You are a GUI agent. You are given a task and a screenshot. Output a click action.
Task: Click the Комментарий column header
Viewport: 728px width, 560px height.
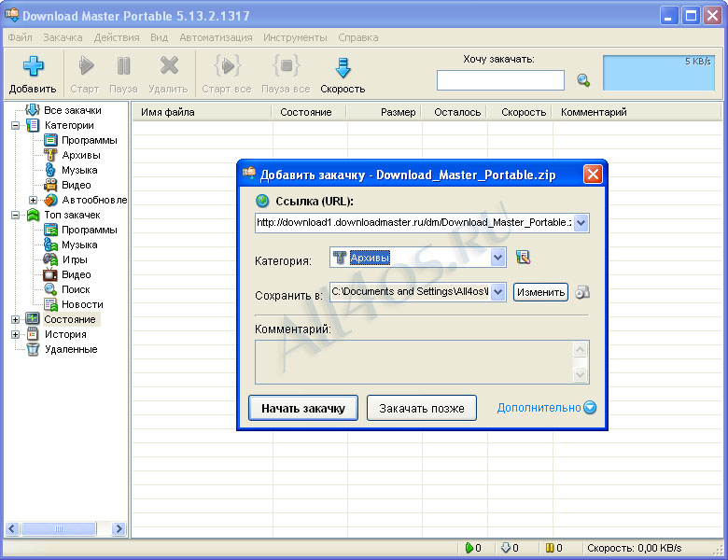click(637, 112)
